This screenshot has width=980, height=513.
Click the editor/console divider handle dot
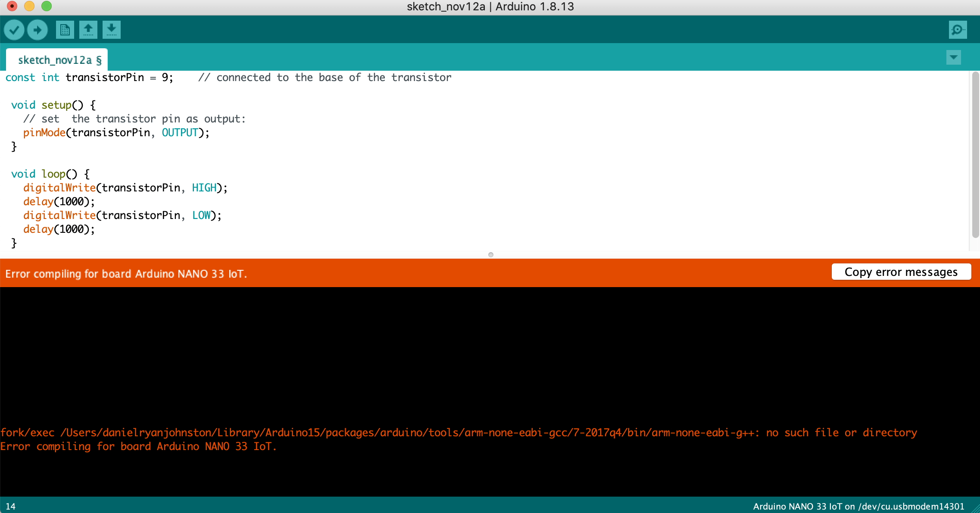pos(490,255)
